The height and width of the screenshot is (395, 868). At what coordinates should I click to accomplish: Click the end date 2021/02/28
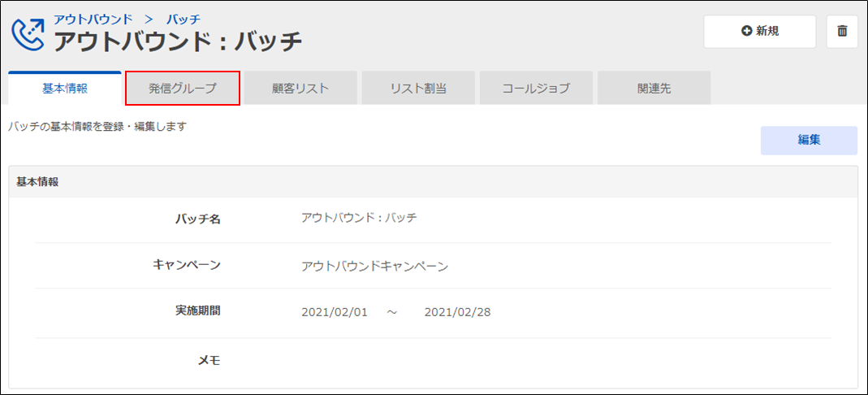(x=457, y=312)
